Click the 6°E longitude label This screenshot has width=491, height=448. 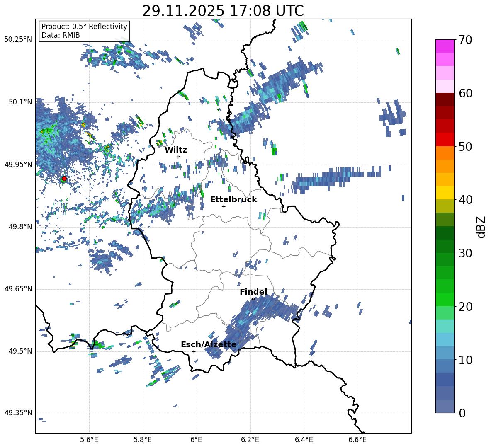[x=196, y=440]
